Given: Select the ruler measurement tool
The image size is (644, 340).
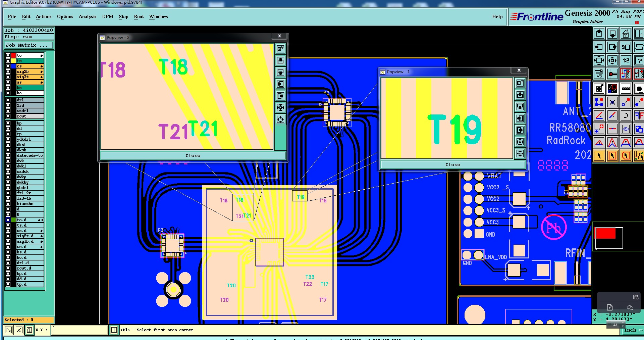Looking at the screenshot, I should 626,89.
